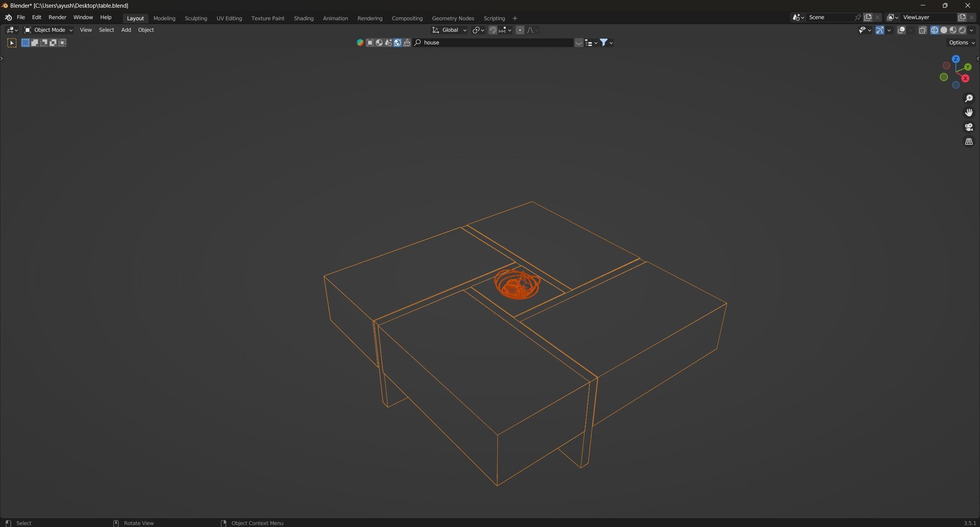The width and height of the screenshot is (980, 527).
Task: Set selection mode to subtract from selection
Action: click(x=44, y=43)
